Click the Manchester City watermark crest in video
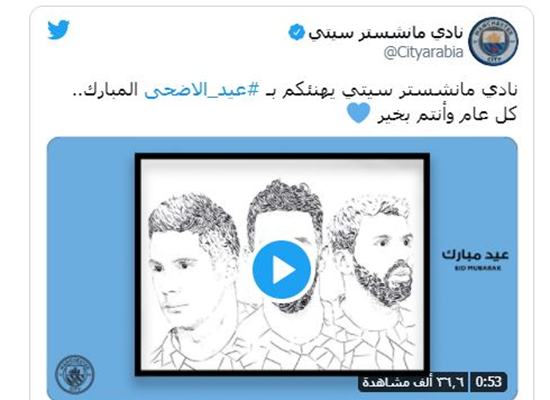 (75, 374)
